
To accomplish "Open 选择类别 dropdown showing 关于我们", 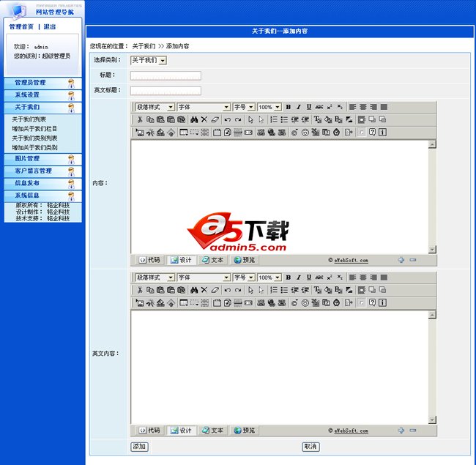I will click(x=149, y=60).
